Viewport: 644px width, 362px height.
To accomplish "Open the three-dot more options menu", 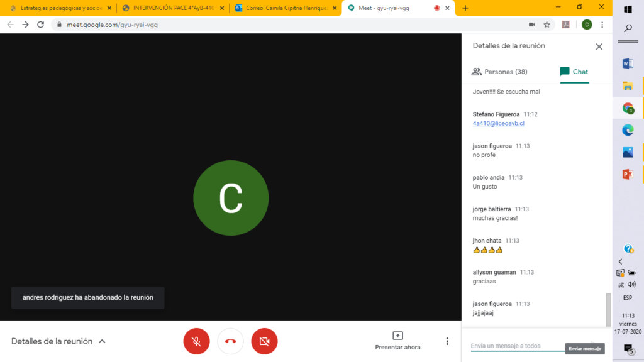I will 447,341.
